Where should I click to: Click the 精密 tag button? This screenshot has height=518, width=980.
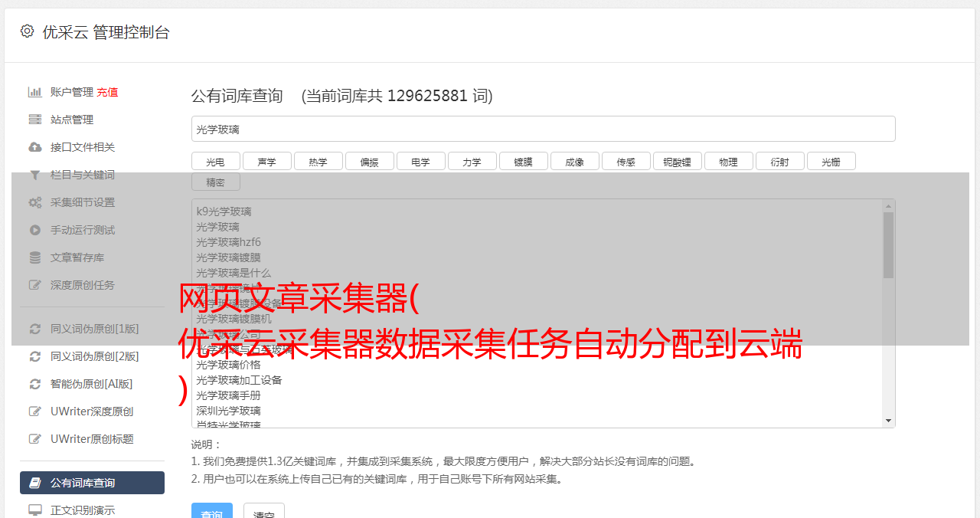click(215, 182)
